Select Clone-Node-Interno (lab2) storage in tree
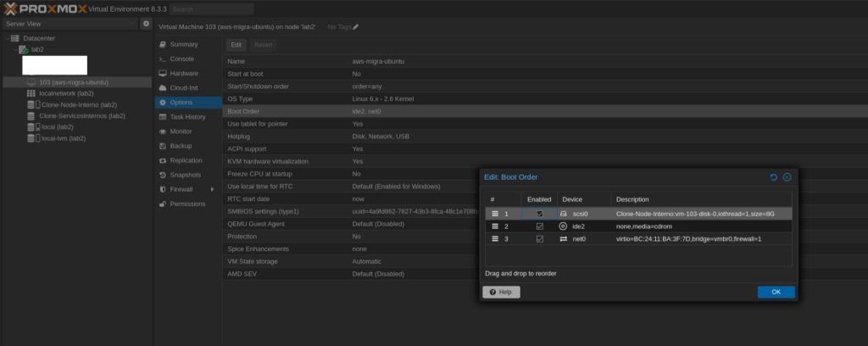The image size is (868, 346). click(78, 104)
